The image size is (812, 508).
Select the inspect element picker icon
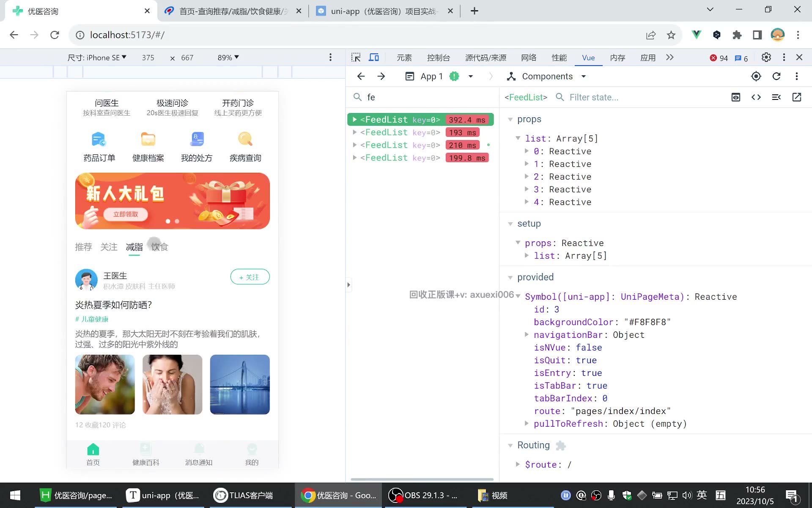356,58
